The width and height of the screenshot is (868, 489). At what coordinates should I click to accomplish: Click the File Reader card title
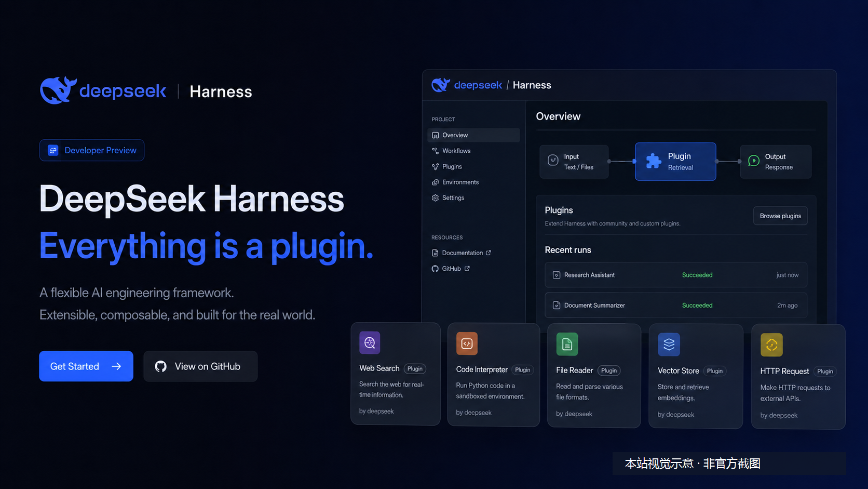tap(575, 371)
